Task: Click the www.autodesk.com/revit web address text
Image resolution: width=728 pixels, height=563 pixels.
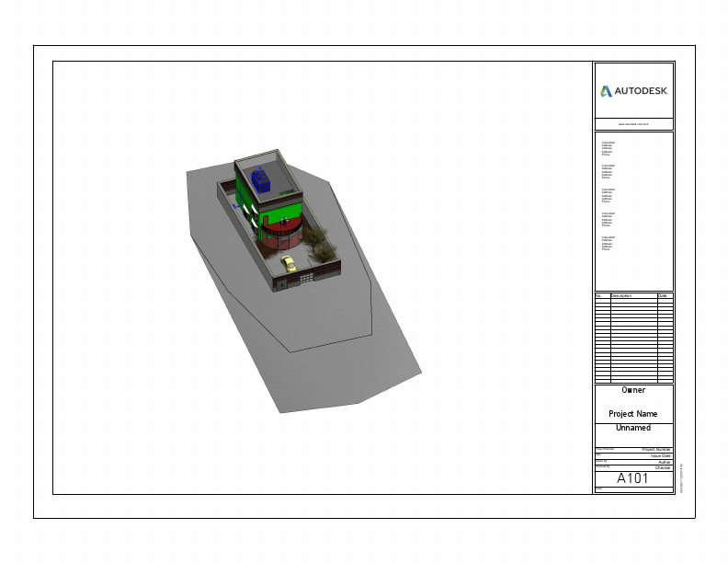Action: [633, 124]
